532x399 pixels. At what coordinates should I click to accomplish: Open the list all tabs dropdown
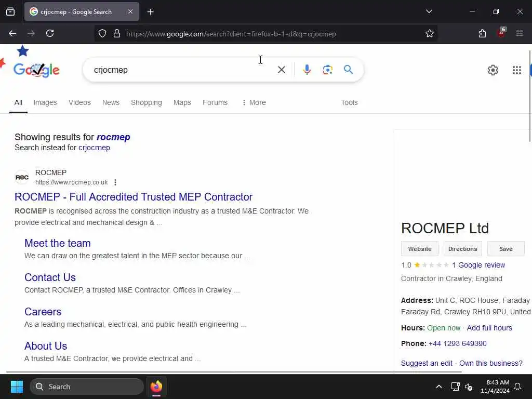(x=429, y=11)
